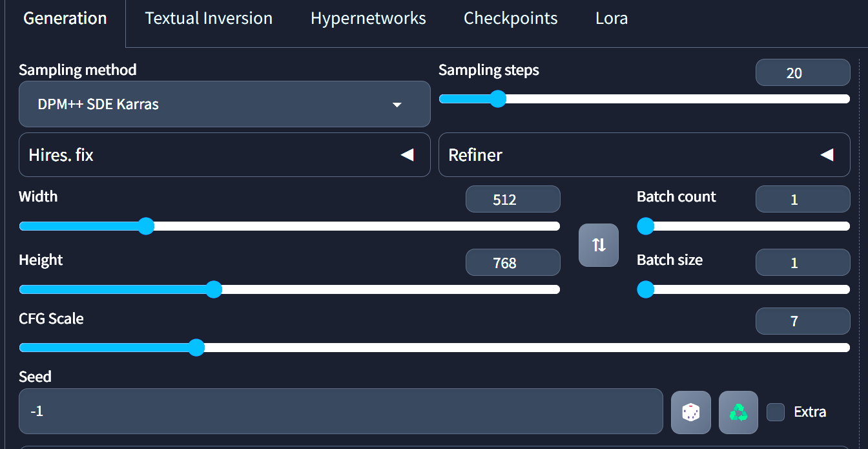Roll a random seed with the dice icon

tap(690, 412)
